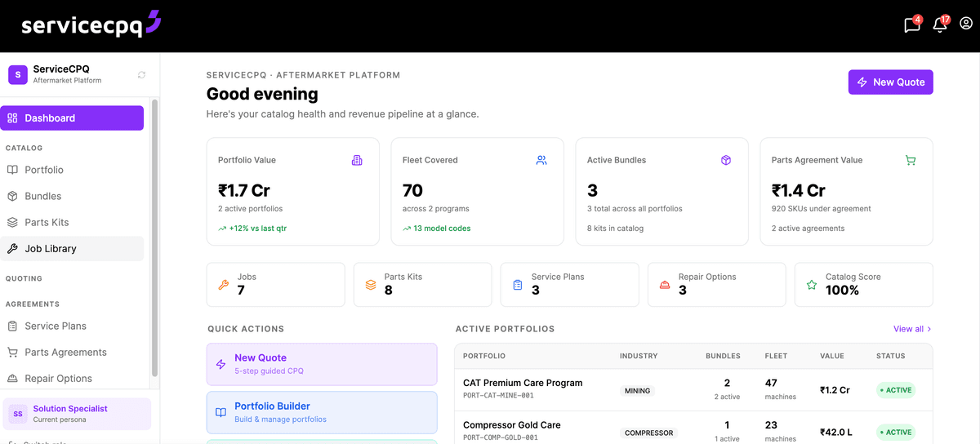980x444 pixels.
Task: Click the ₹1.2 Cr value cell
Action: [835, 390]
